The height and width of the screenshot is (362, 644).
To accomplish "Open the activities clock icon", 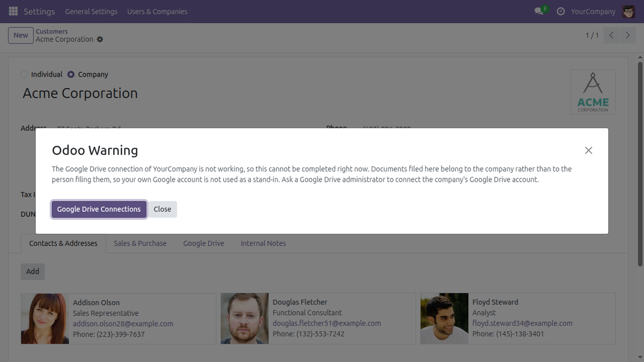I will [x=560, y=11].
